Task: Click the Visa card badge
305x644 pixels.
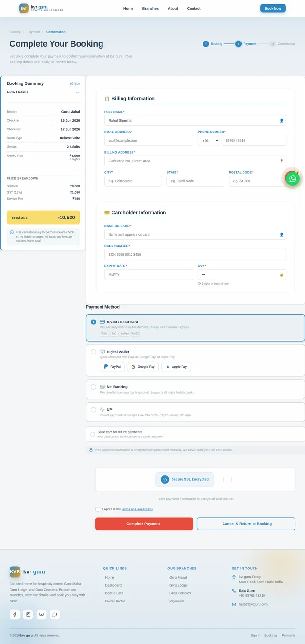Action: [x=104, y=334]
